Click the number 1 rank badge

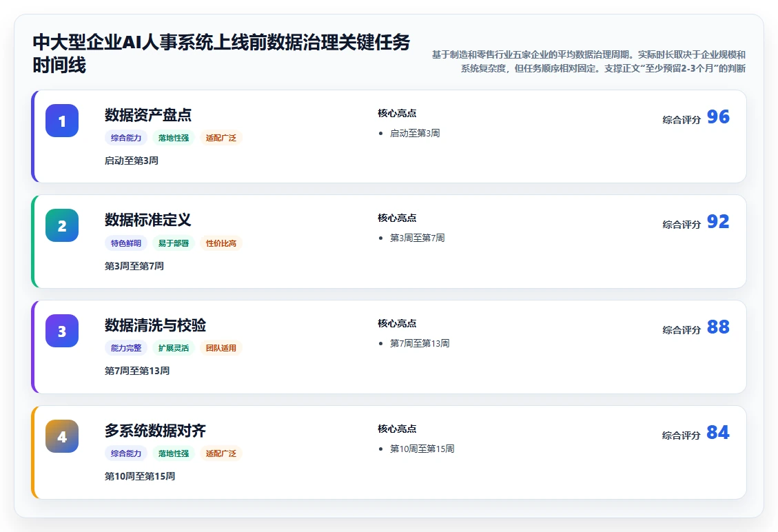(62, 121)
